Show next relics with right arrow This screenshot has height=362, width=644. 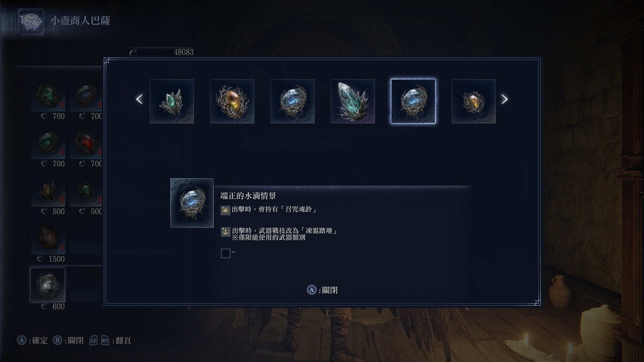(504, 99)
